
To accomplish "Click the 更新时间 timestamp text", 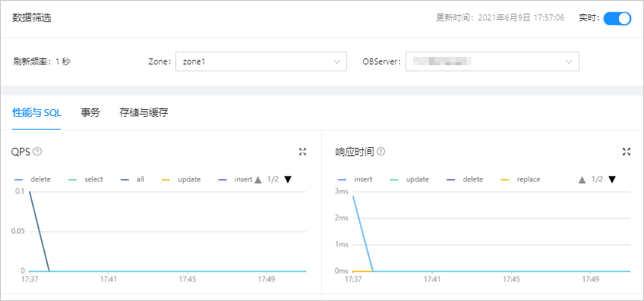I will pos(500,17).
